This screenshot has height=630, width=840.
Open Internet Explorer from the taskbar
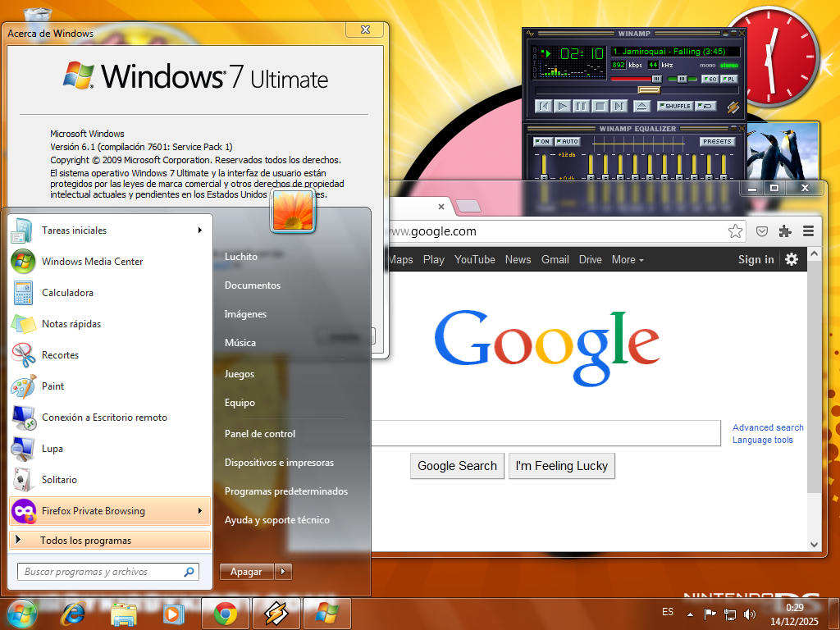[x=72, y=614]
